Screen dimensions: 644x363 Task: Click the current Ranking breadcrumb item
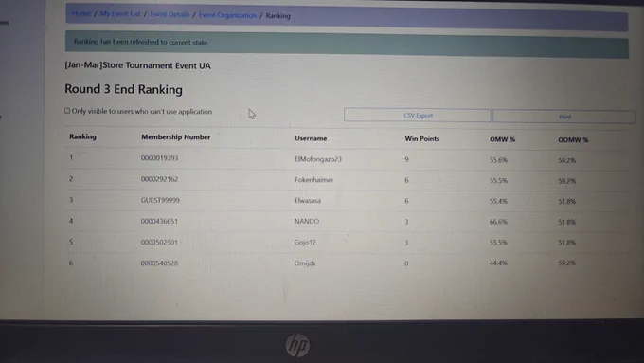tap(278, 15)
